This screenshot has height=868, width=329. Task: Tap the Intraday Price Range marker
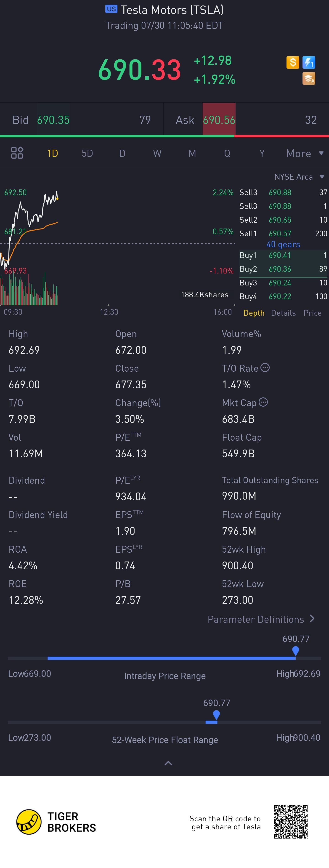click(x=296, y=651)
